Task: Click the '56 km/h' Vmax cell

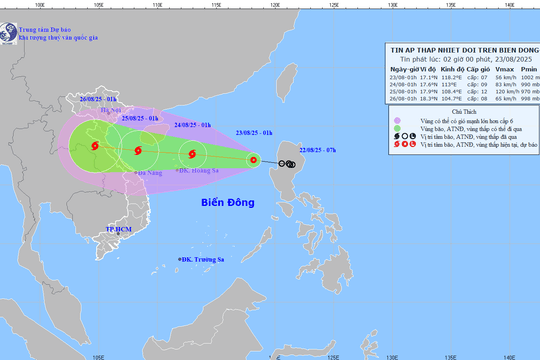Action: click(x=506, y=78)
